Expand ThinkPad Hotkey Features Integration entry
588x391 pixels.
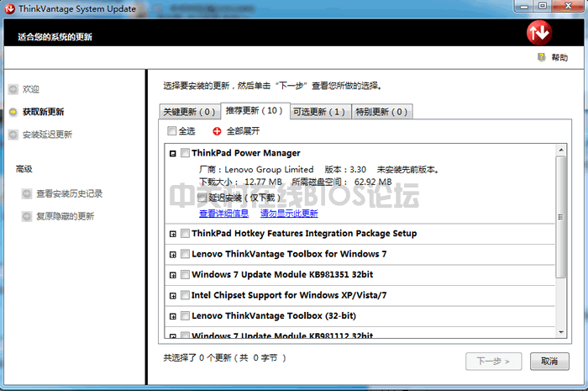coord(173,234)
